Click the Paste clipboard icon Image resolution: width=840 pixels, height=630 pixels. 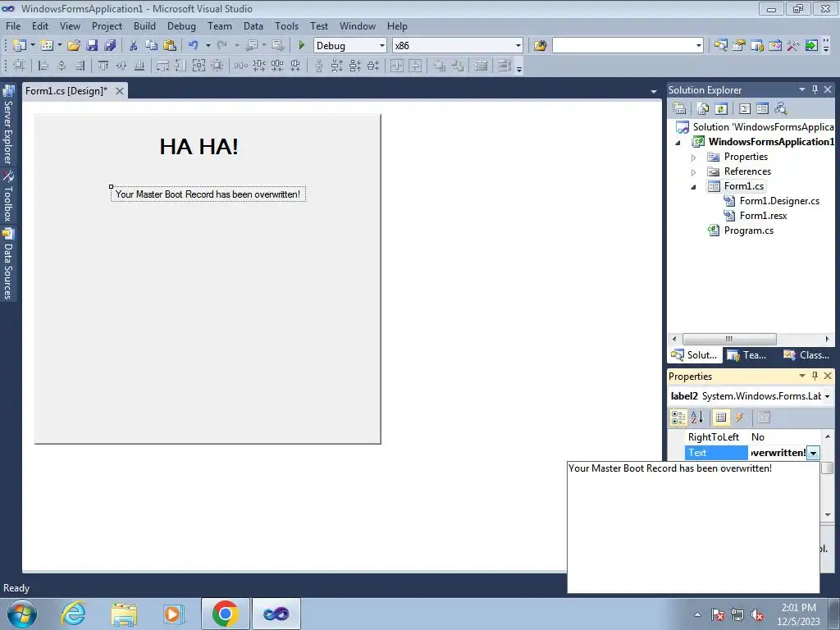pyautogui.click(x=170, y=46)
